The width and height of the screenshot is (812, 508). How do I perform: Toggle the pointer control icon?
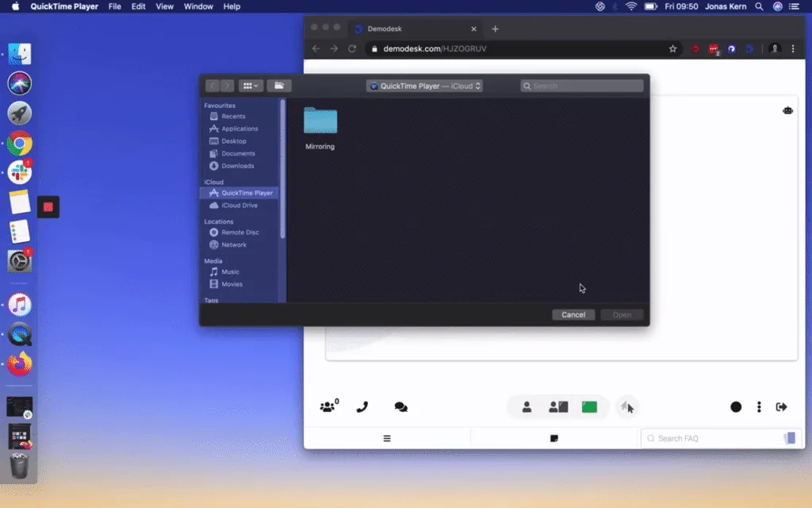pos(627,407)
